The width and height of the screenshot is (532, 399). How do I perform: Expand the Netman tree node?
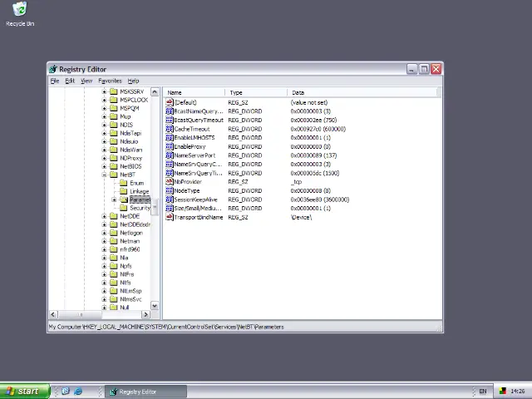104,241
